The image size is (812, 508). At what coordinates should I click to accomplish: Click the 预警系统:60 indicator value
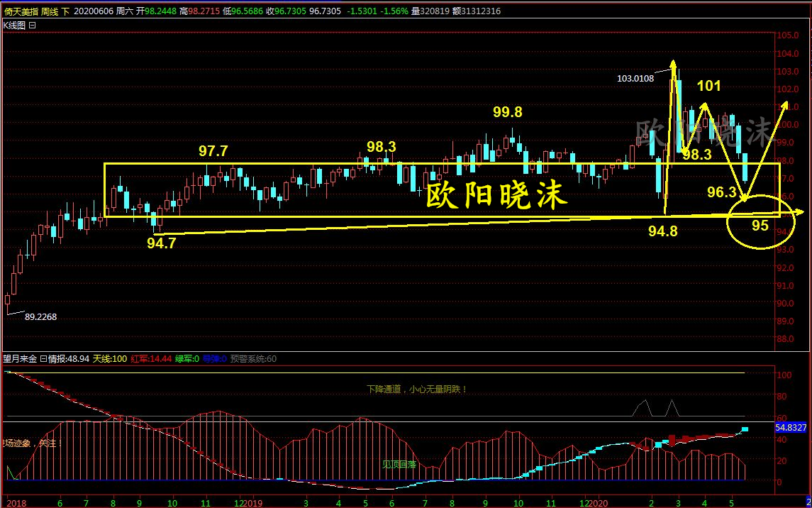pyautogui.click(x=253, y=358)
